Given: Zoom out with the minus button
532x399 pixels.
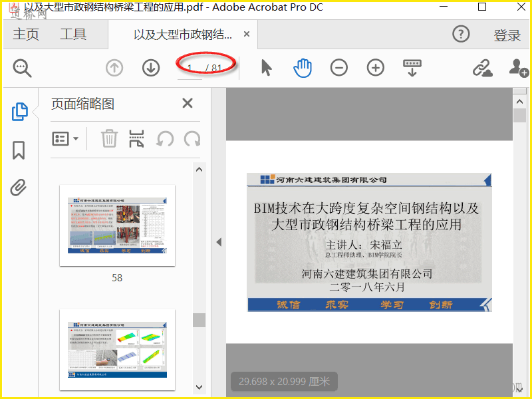Looking at the screenshot, I should click(339, 68).
